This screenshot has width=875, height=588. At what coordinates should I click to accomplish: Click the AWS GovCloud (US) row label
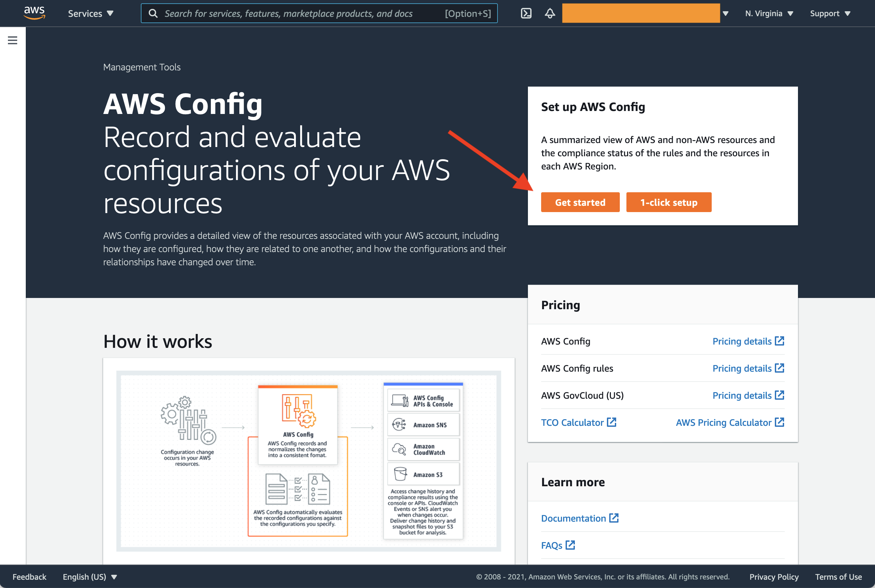(x=582, y=395)
